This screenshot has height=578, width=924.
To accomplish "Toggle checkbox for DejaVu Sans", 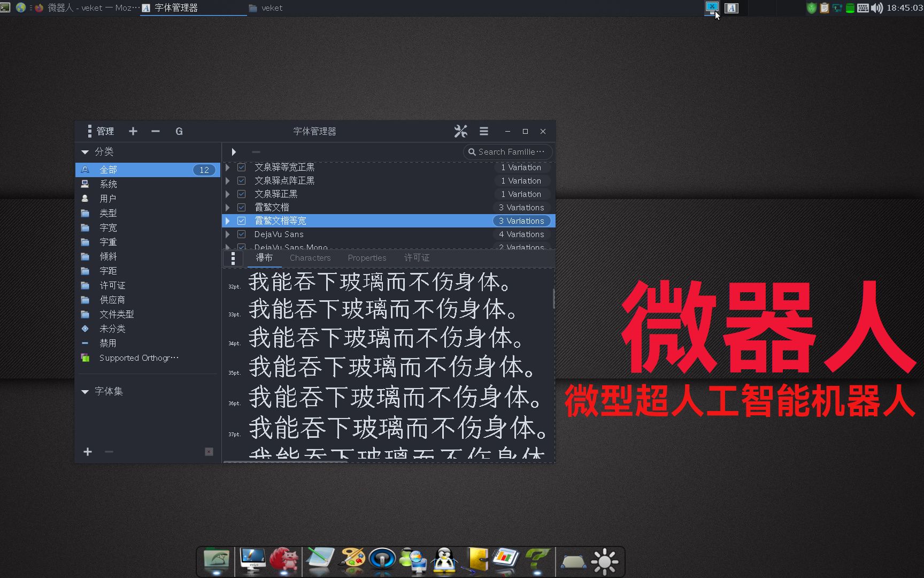I will click(x=242, y=234).
